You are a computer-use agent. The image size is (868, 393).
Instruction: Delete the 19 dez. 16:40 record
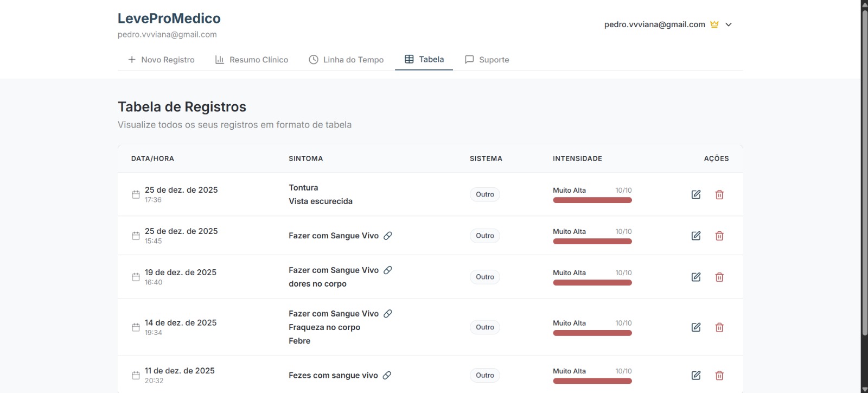click(719, 277)
